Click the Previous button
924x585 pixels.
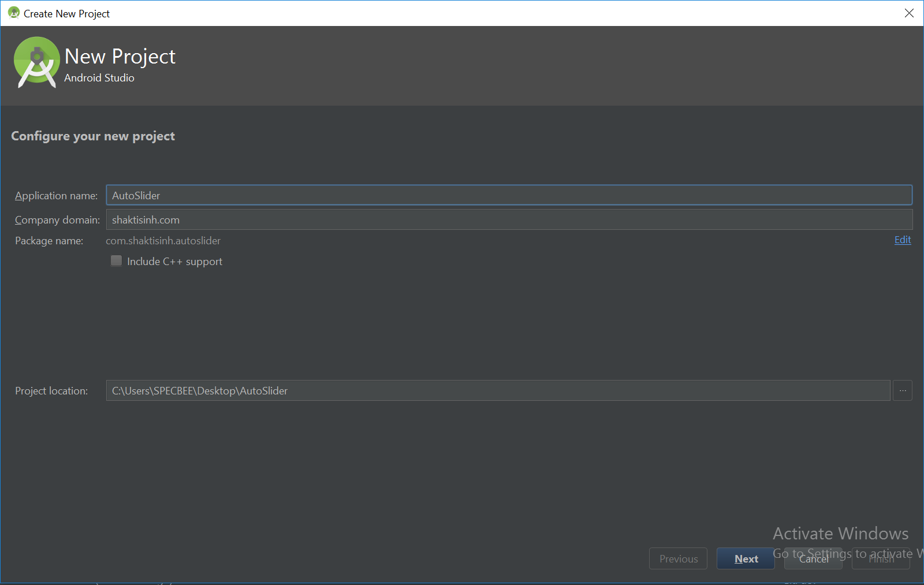tap(678, 558)
